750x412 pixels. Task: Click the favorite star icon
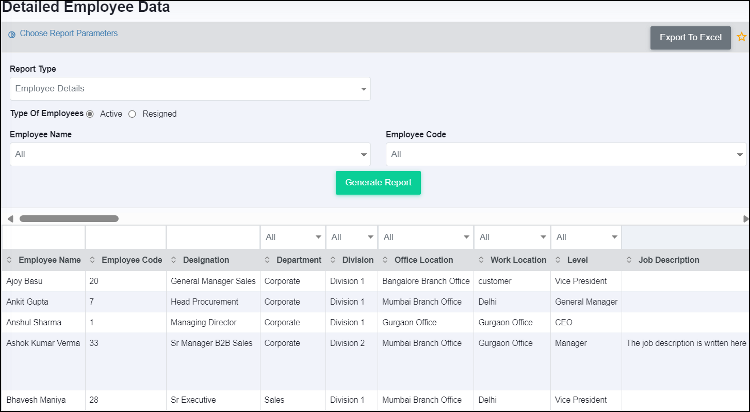[741, 37]
